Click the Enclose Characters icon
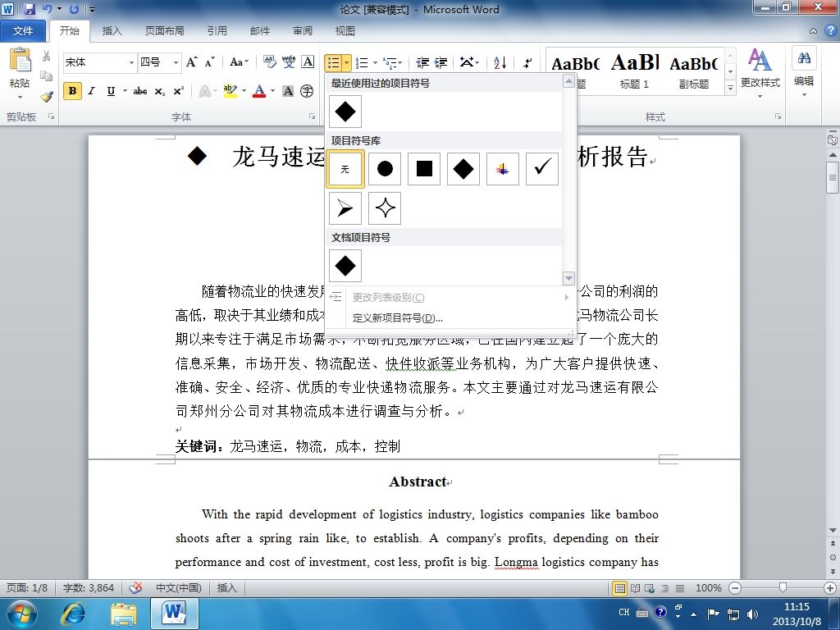This screenshot has height=630, width=840. point(307,91)
